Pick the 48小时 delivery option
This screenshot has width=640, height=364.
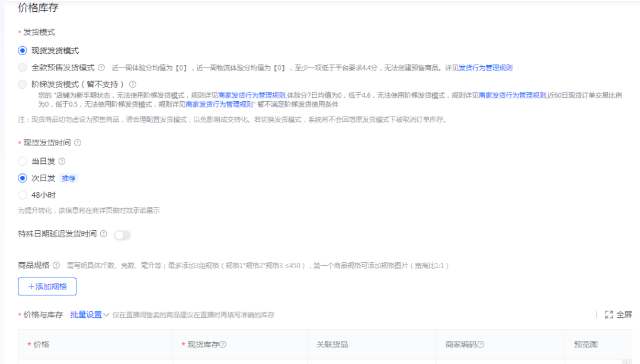(22, 194)
